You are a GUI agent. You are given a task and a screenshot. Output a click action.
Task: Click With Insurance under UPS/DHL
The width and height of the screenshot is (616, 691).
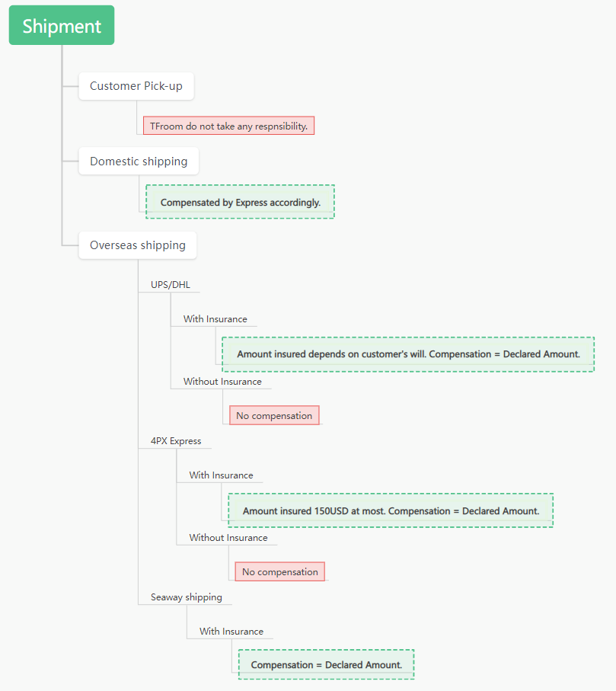215,319
